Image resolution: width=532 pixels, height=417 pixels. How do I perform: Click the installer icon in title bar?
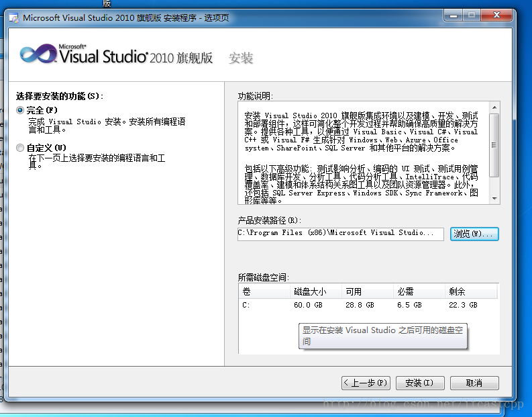click(14, 17)
